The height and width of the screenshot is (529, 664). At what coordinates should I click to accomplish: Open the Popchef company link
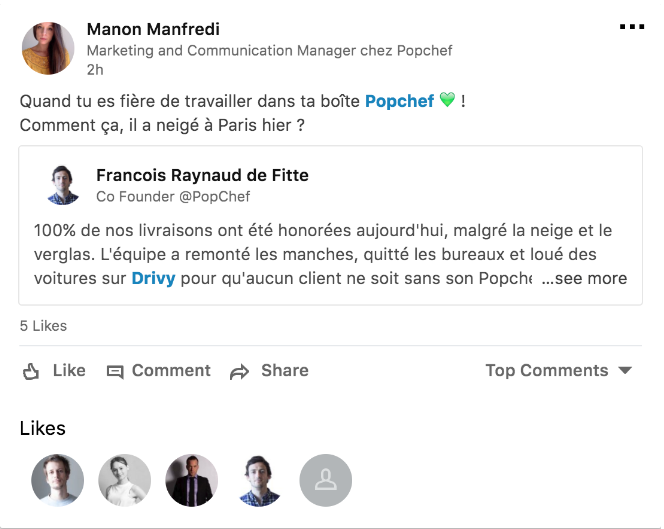point(399,101)
